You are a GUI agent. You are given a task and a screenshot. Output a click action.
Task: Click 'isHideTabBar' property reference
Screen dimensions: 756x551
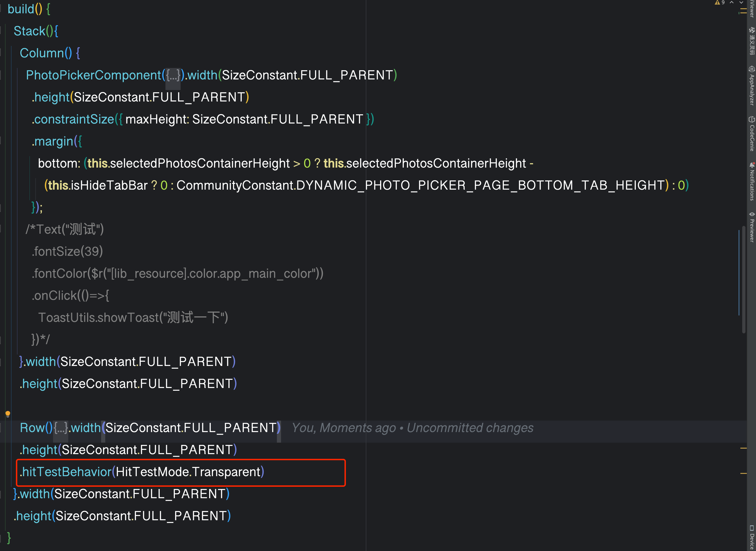[109, 186]
